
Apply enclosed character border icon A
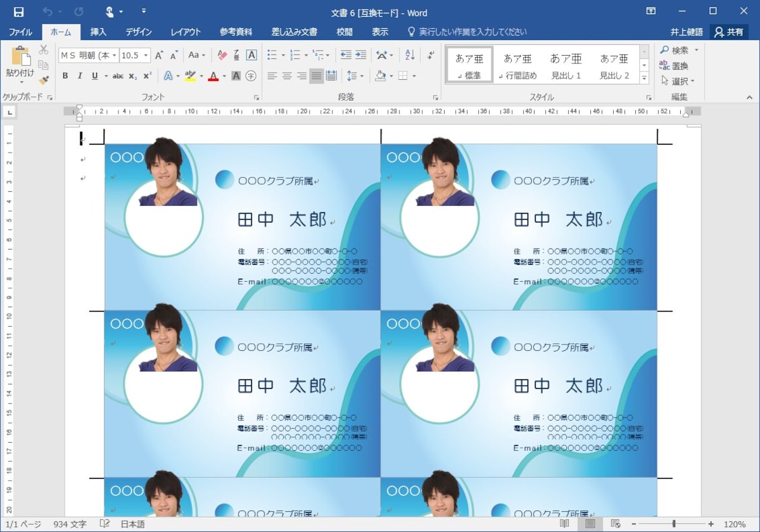click(251, 56)
